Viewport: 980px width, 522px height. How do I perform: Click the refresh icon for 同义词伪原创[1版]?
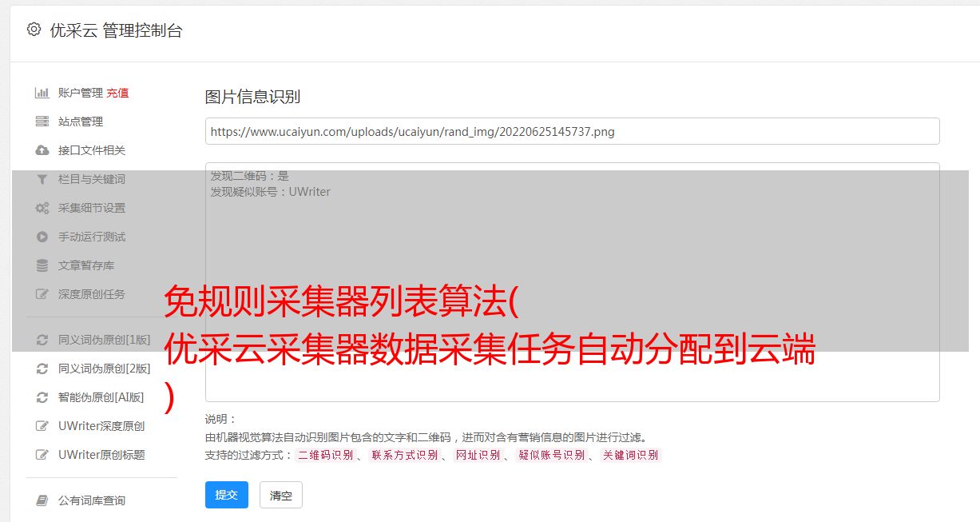point(42,340)
